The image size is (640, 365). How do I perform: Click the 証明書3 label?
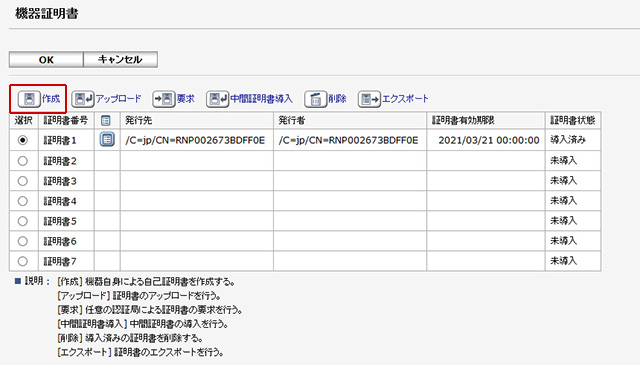tap(60, 181)
